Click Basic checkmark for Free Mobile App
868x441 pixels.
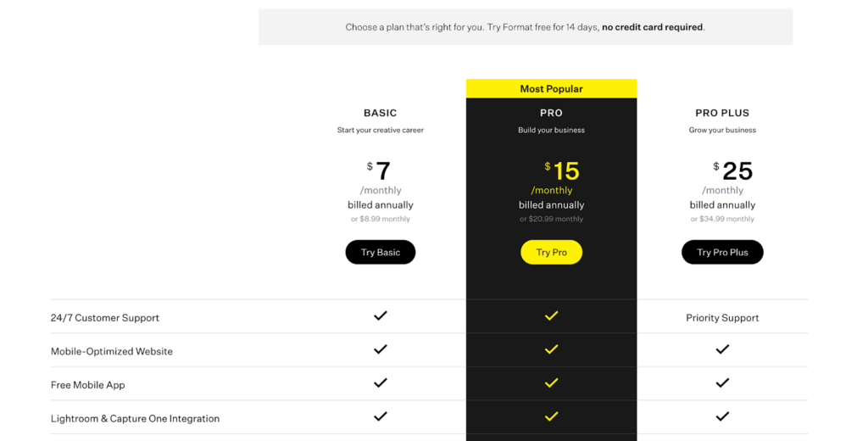coord(381,383)
